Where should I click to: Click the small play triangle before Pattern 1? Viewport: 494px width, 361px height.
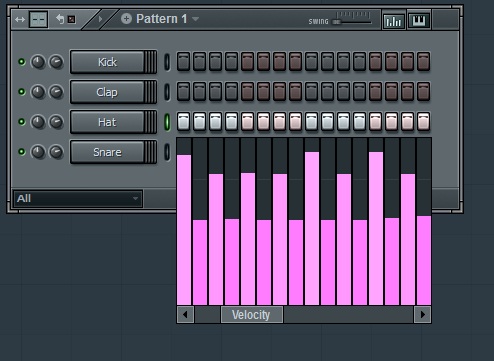tap(100, 19)
